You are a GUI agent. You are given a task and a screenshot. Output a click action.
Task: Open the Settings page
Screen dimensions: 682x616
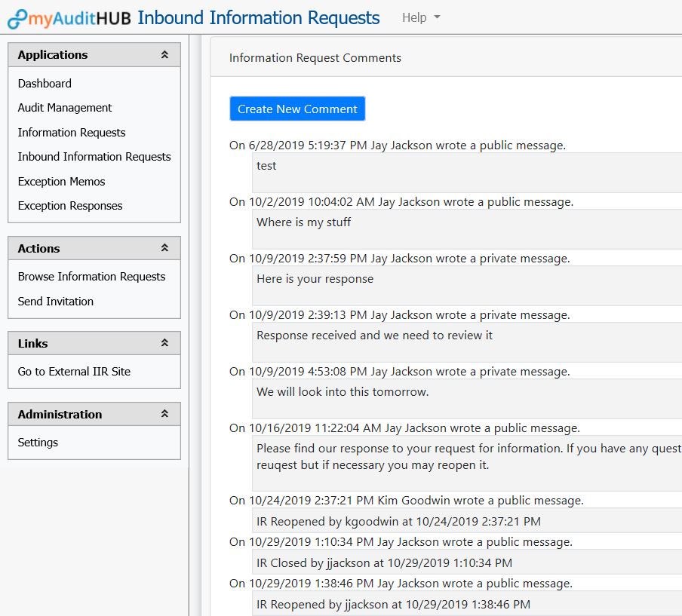coord(37,443)
